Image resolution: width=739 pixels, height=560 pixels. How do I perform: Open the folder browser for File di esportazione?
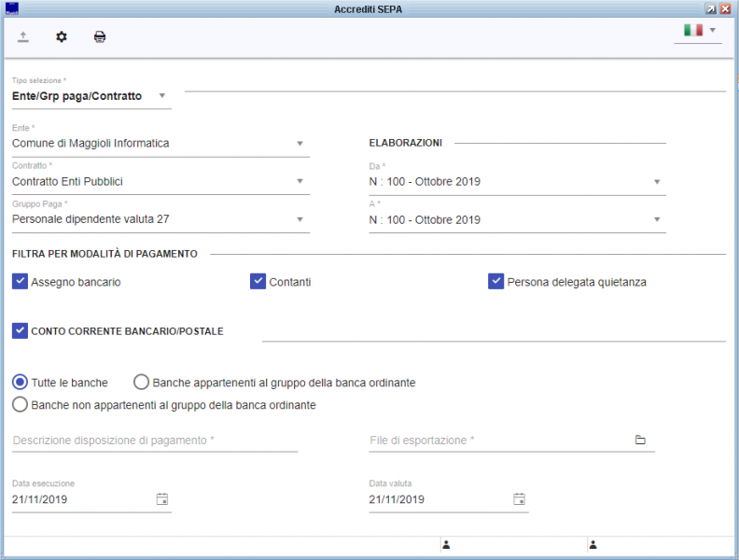click(640, 440)
